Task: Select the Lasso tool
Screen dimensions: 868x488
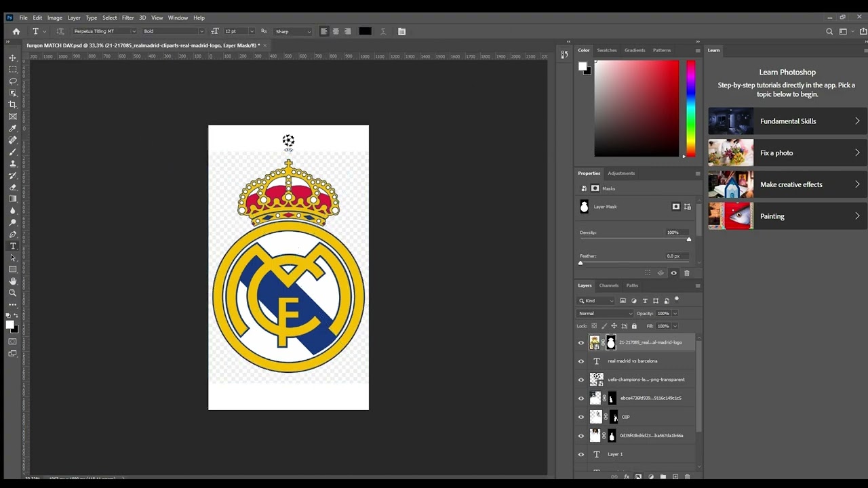Action: [x=12, y=81]
